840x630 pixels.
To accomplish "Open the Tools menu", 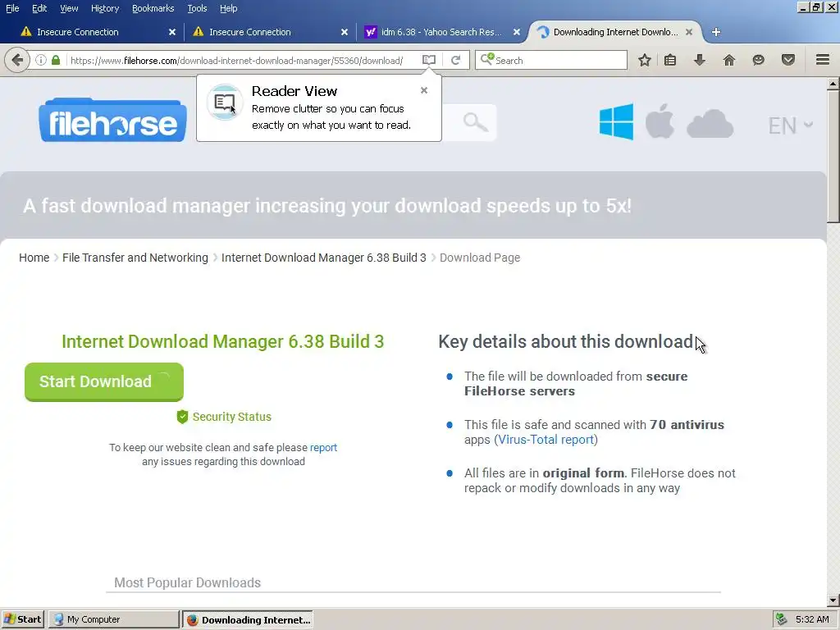I will point(197,8).
